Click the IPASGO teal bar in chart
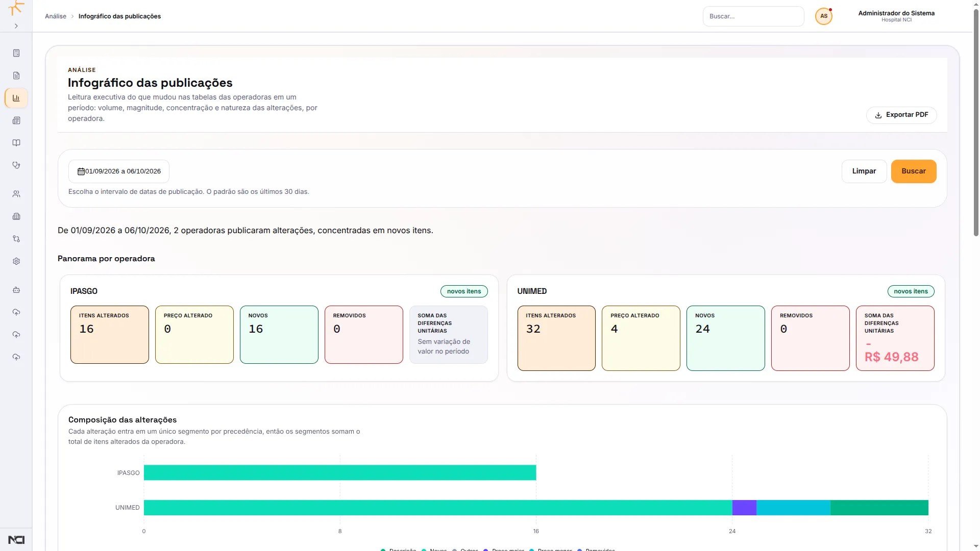Image resolution: width=980 pixels, height=551 pixels. (x=340, y=472)
